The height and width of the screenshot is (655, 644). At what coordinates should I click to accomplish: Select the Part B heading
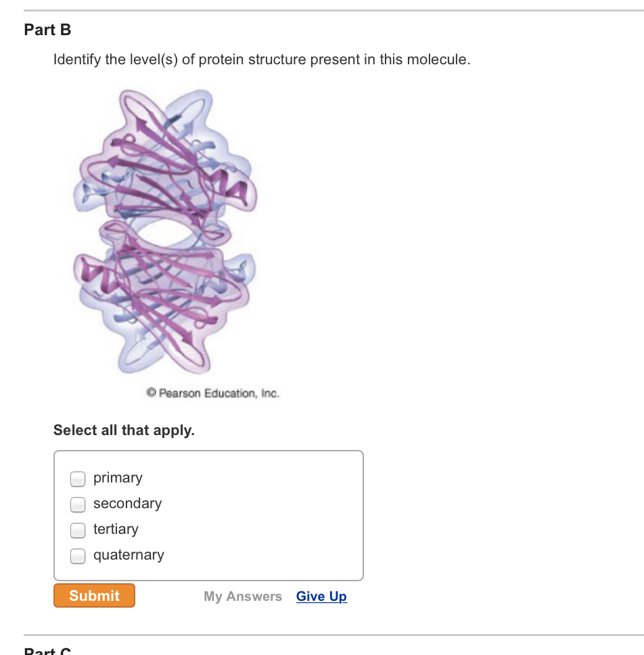(47, 30)
